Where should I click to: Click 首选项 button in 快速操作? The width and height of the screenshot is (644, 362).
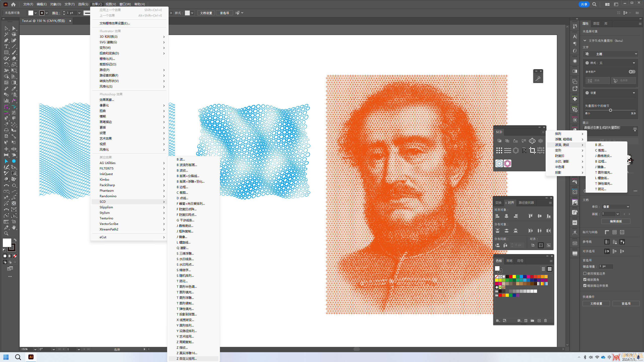[x=626, y=304]
